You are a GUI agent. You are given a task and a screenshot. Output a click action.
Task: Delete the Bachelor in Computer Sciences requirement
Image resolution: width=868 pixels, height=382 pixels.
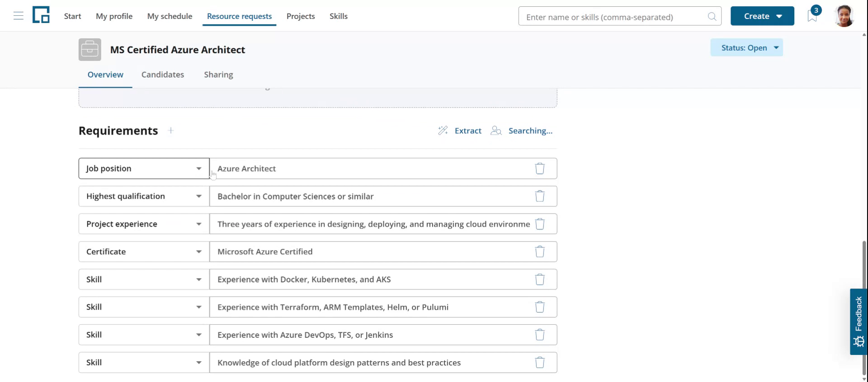pyautogui.click(x=540, y=196)
